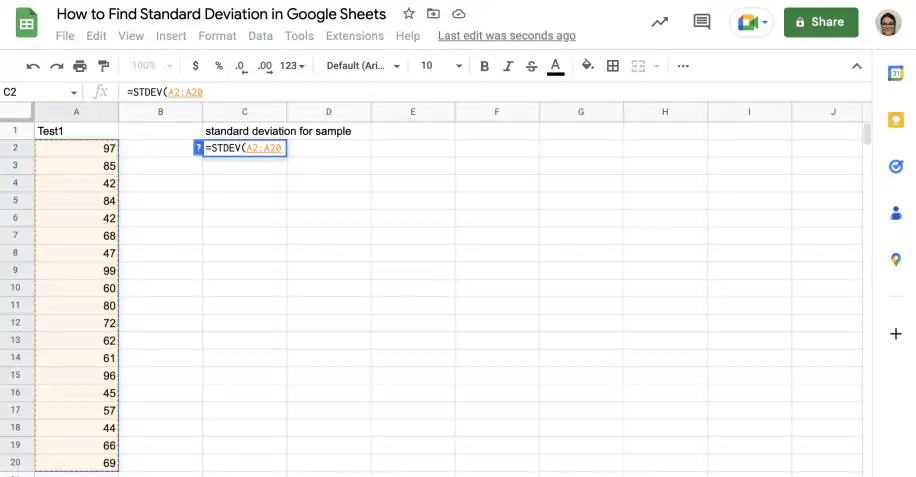Open the zoom 100% dropdown
Screen dimensions: 916x477
click(x=152, y=66)
